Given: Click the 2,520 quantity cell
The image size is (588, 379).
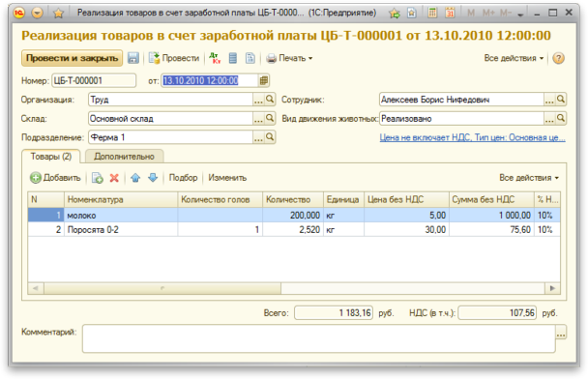Looking at the screenshot, I should tap(293, 229).
